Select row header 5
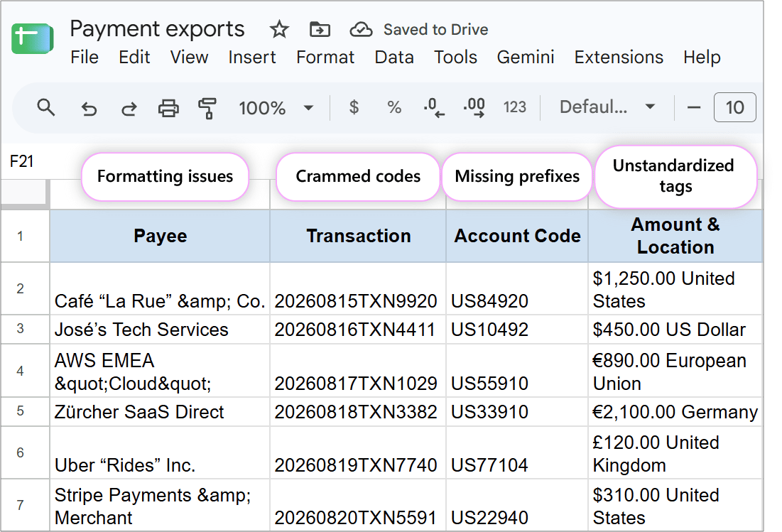782x532 pixels. pyautogui.click(x=25, y=411)
